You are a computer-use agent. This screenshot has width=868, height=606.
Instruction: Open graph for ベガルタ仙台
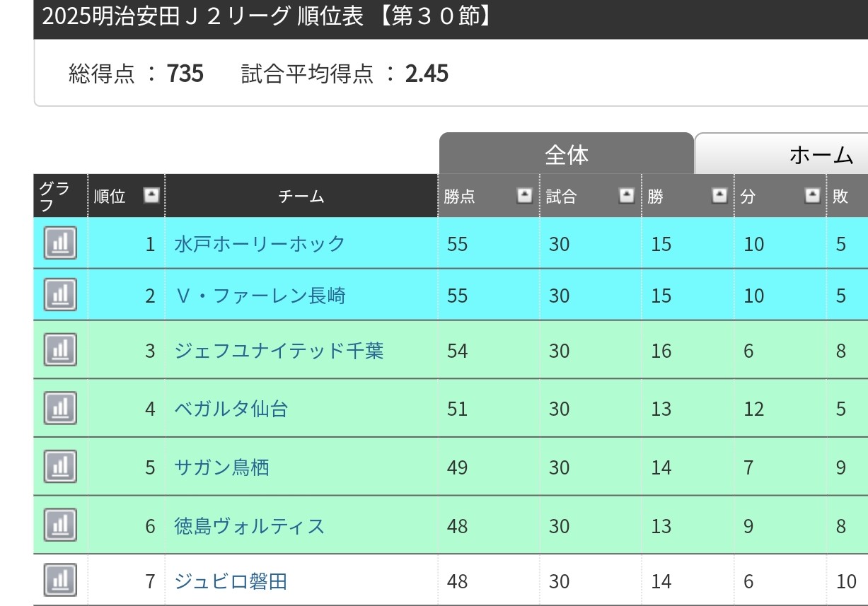coord(60,408)
